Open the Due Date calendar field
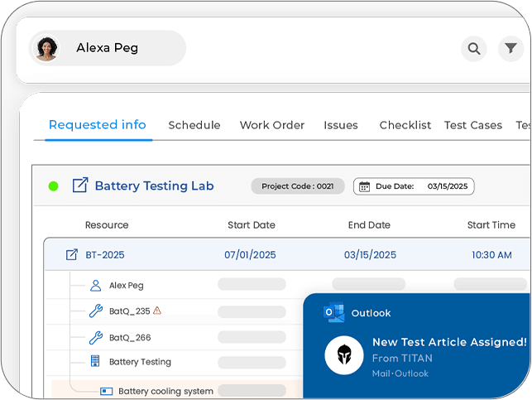The height and width of the screenshot is (400, 532). pyautogui.click(x=414, y=186)
